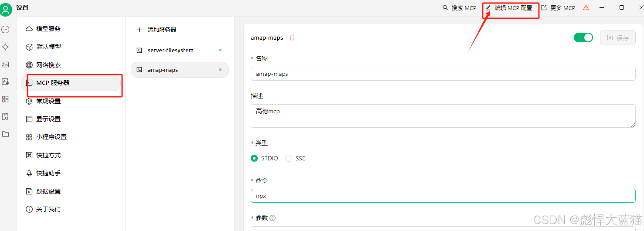
Task: Click the 保存 save button
Action: pyautogui.click(x=617, y=37)
